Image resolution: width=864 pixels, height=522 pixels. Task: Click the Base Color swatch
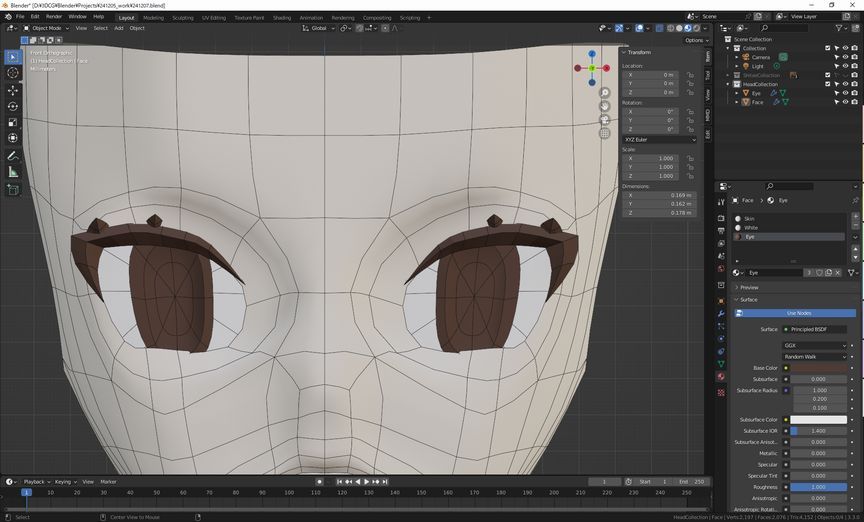pyautogui.click(x=818, y=368)
